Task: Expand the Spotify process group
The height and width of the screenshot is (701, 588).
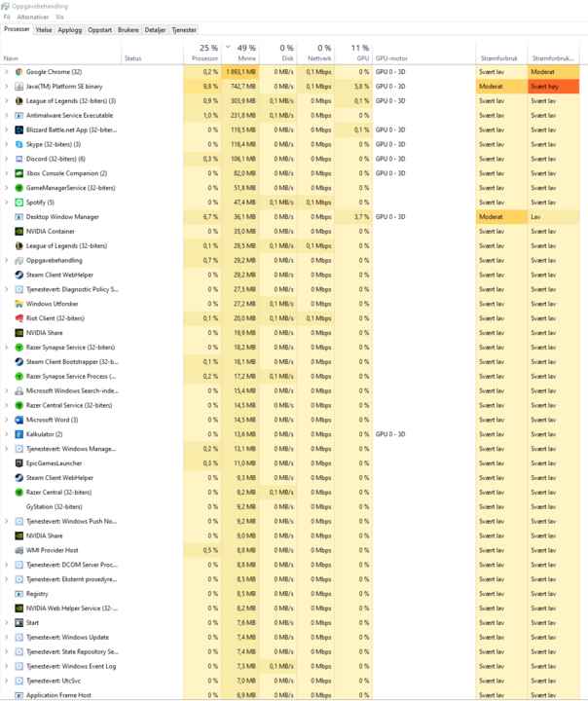Action: [x=6, y=203]
